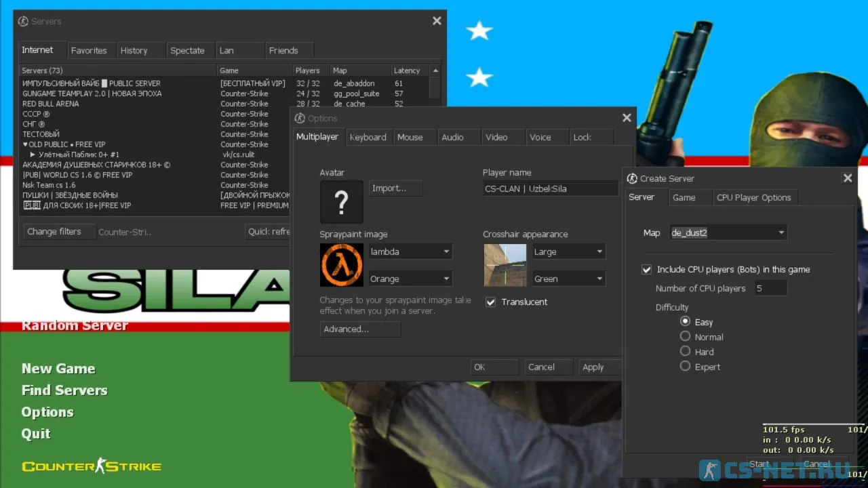Screen dimensions: 868x488
Task: Open the Map dropdown showing de_dust2
Action: click(728, 232)
